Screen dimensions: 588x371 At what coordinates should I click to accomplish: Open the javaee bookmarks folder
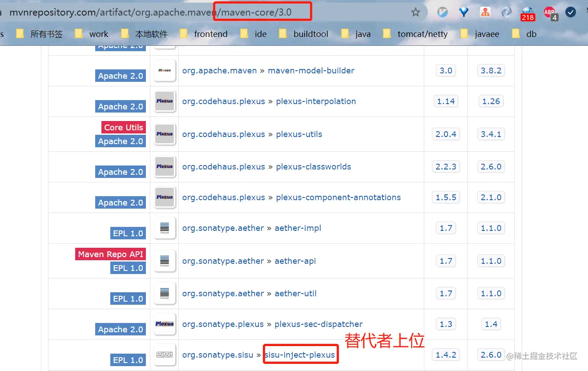click(480, 34)
